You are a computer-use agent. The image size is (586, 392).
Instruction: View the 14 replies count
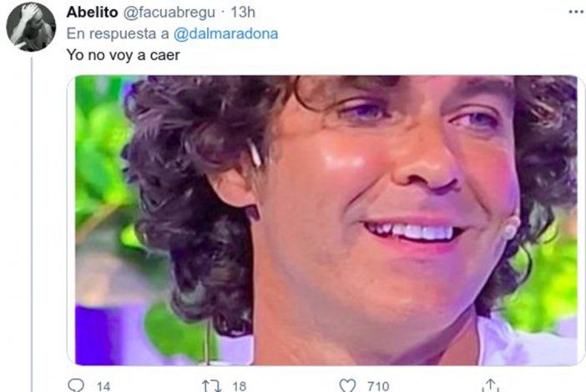click(104, 386)
